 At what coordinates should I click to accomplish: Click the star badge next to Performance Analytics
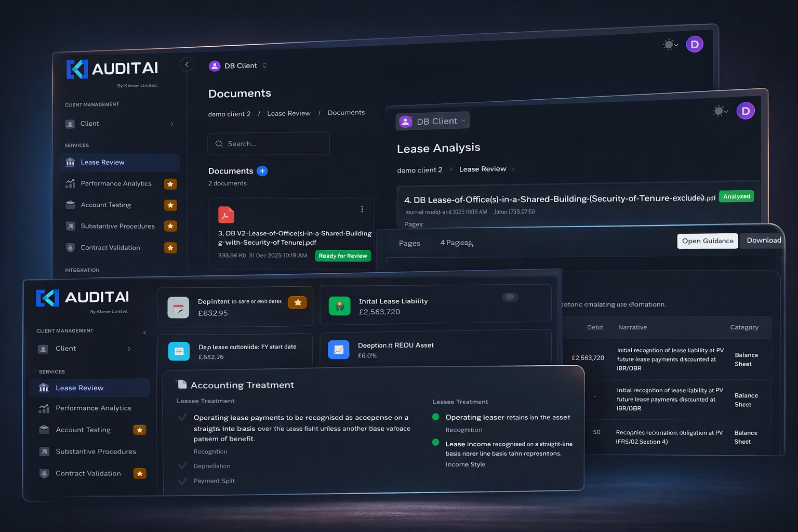point(170,184)
